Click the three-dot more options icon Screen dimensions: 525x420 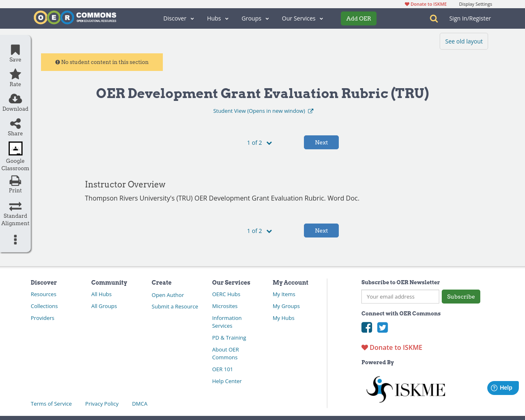[15, 239]
